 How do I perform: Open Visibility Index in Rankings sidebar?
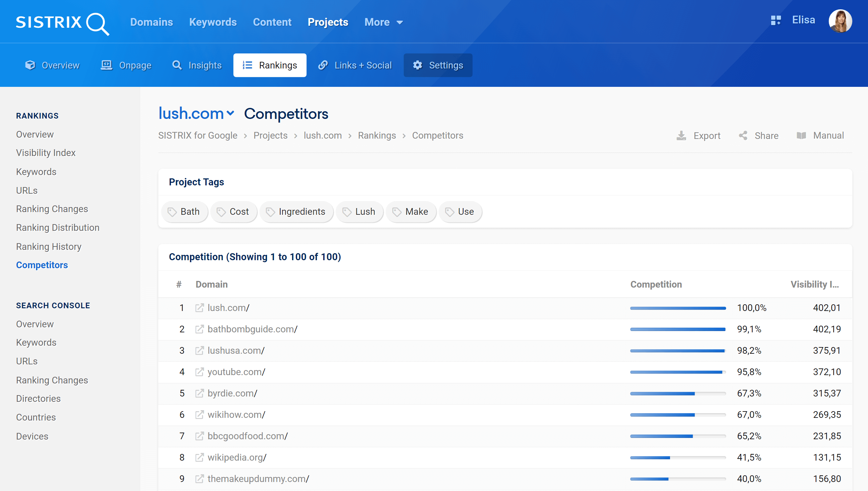(x=46, y=153)
